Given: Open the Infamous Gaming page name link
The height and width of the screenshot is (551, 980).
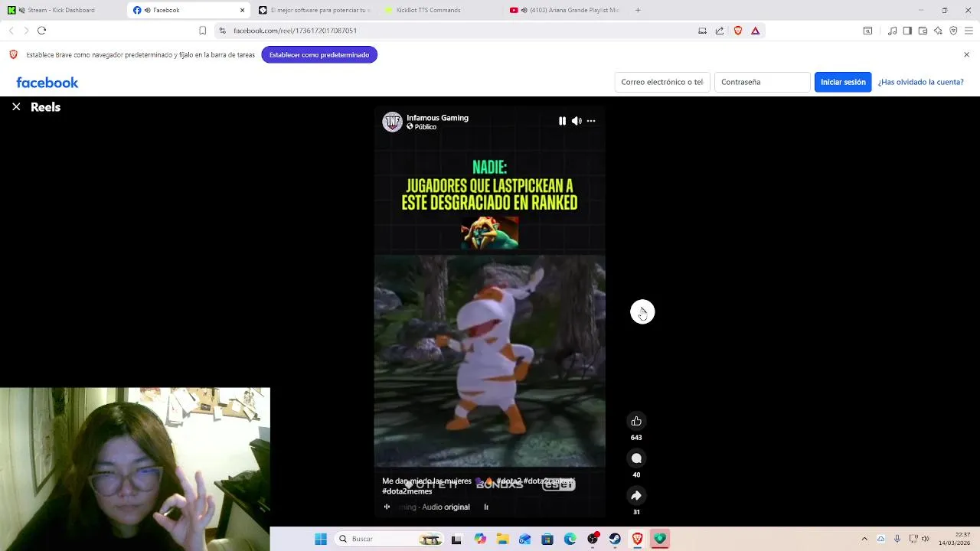Looking at the screenshot, I should coord(437,118).
